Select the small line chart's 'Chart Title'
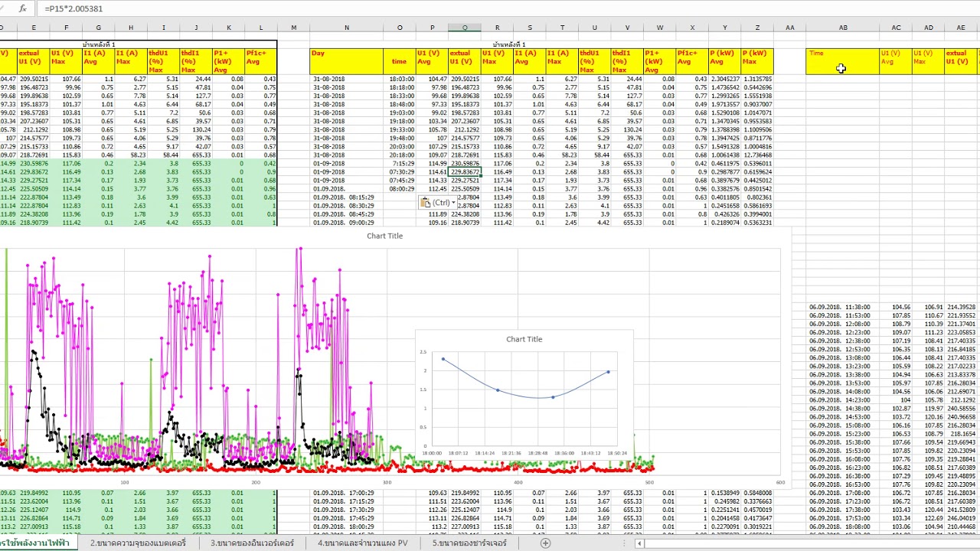Screen dimensions: 980x551 (x=524, y=339)
